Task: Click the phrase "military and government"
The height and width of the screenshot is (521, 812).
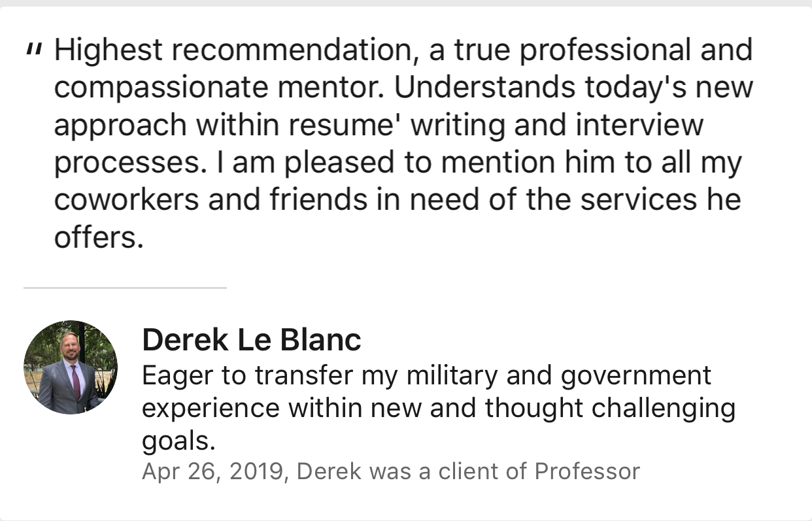Action: (558, 375)
